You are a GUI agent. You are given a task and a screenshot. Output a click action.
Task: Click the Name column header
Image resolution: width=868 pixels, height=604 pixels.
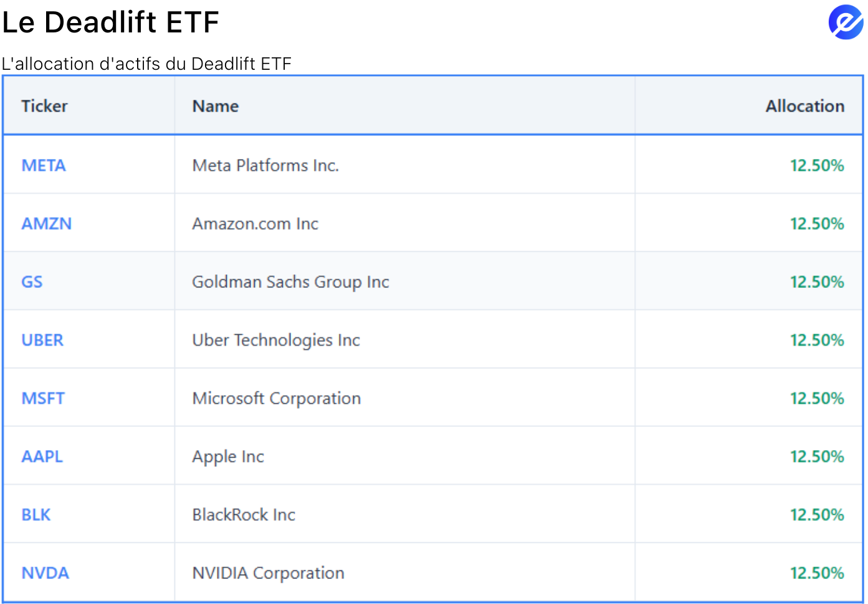[x=216, y=106]
